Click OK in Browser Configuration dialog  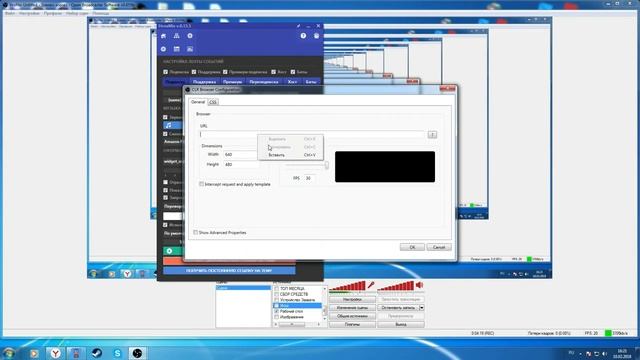click(x=412, y=247)
